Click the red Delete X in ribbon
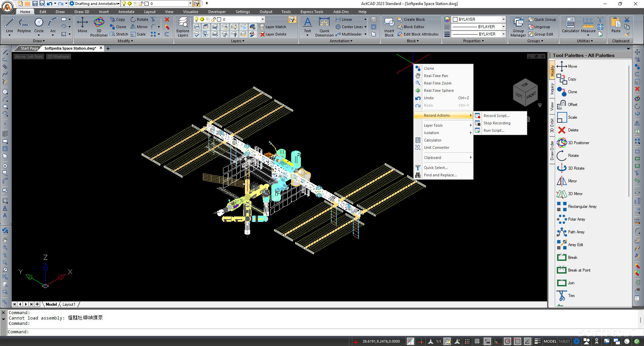Image resolution: width=644 pixels, height=346 pixels. pyautogui.click(x=167, y=19)
